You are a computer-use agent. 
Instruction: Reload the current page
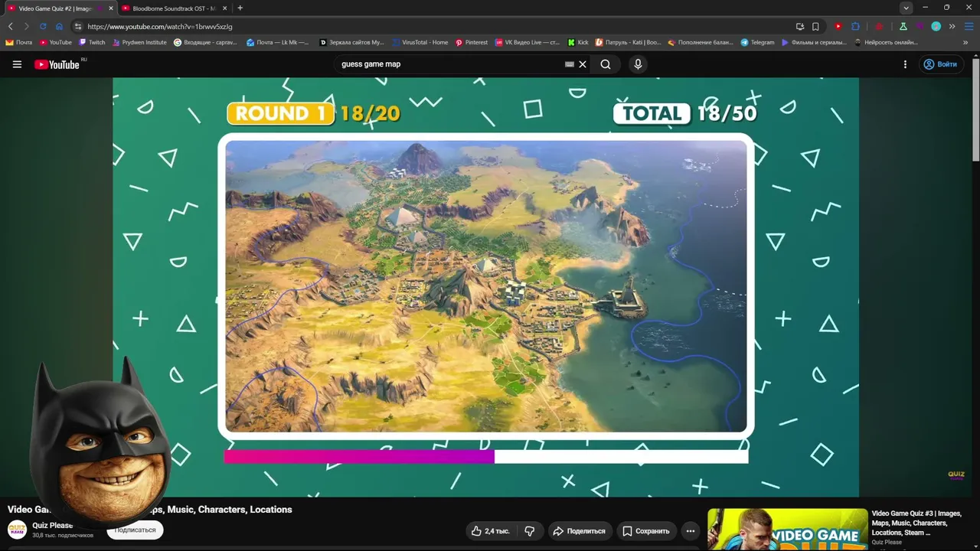(43, 26)
